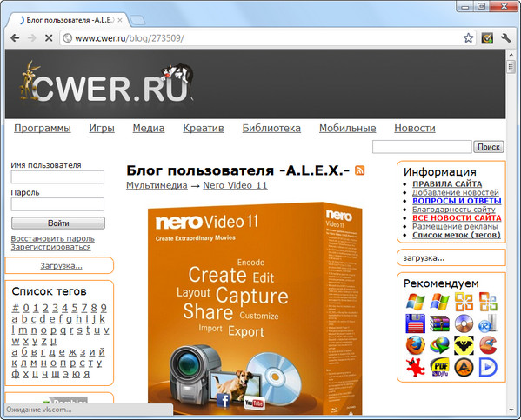Open a new tab with the tab-strip button

point(137,21)
